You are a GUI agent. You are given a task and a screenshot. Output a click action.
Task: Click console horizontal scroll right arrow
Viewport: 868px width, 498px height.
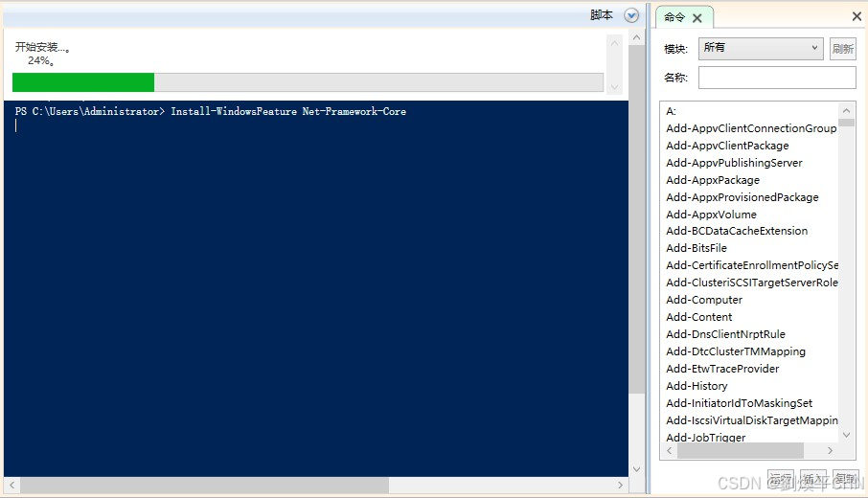(x=621, y=485)
